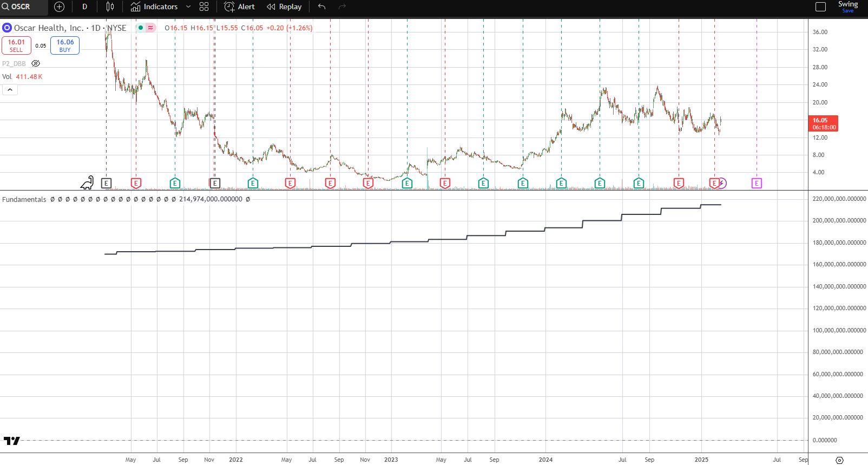Create a new Alert
The image size is (868, 465).
tap(240, 7)
